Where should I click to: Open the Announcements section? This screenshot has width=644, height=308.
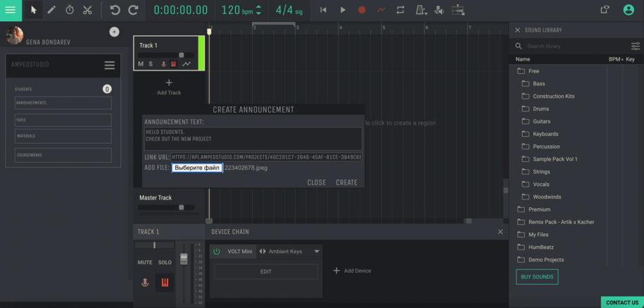tap(63, 103)
